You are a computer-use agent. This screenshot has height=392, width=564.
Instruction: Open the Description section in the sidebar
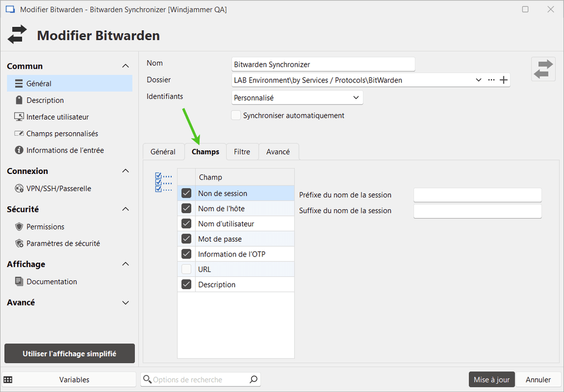45,100
